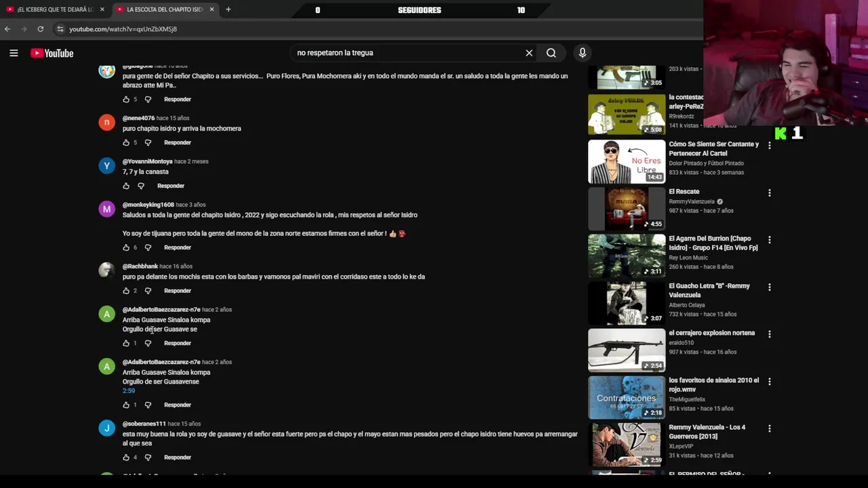Like the comment by @nene4076
Screen dimensions: 868x488
click(126, 142)
